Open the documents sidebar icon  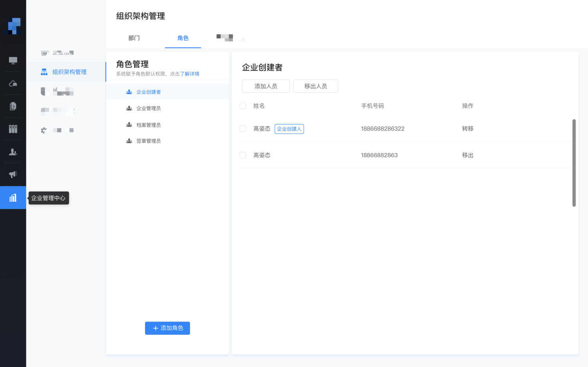13,106
